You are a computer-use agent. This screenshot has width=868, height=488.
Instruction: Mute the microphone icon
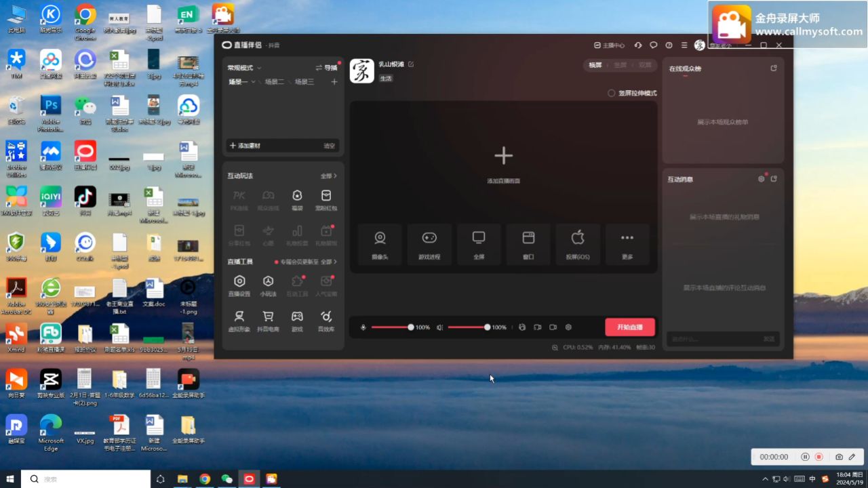[363, 327]
